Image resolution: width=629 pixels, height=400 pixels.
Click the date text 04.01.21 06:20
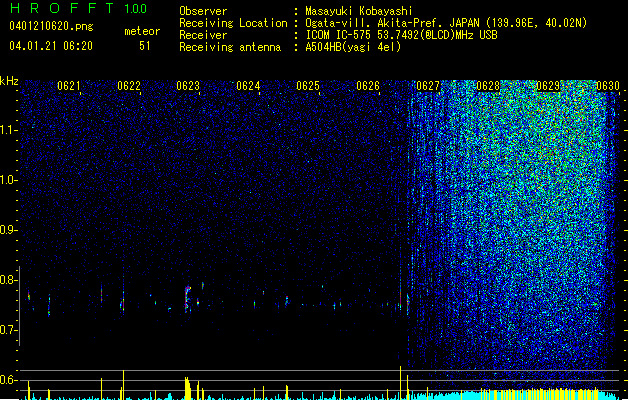tap(51, 46)
